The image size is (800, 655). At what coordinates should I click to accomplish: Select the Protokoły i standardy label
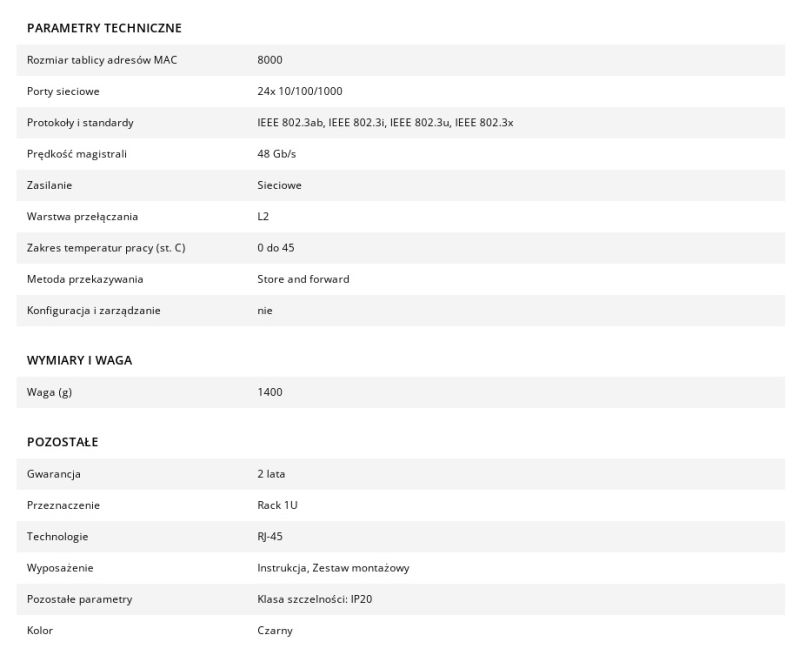[x=80, y=123]
